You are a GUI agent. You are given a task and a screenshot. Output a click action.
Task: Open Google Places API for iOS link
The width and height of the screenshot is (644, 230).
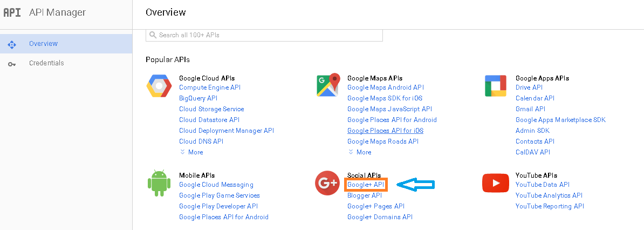click(385, 131)
